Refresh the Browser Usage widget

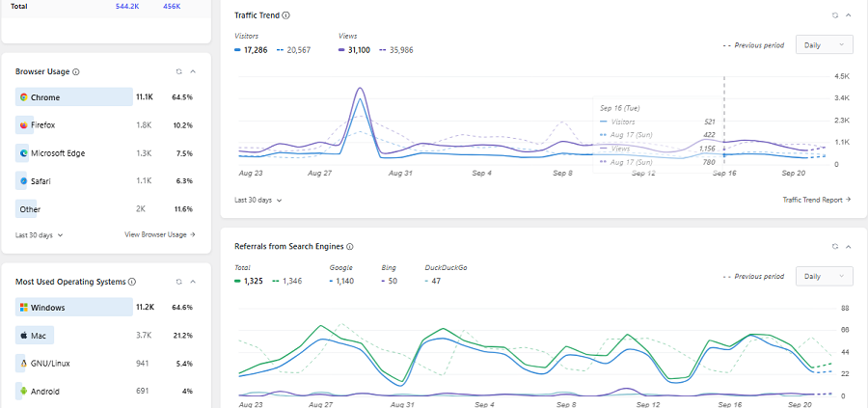178,71
